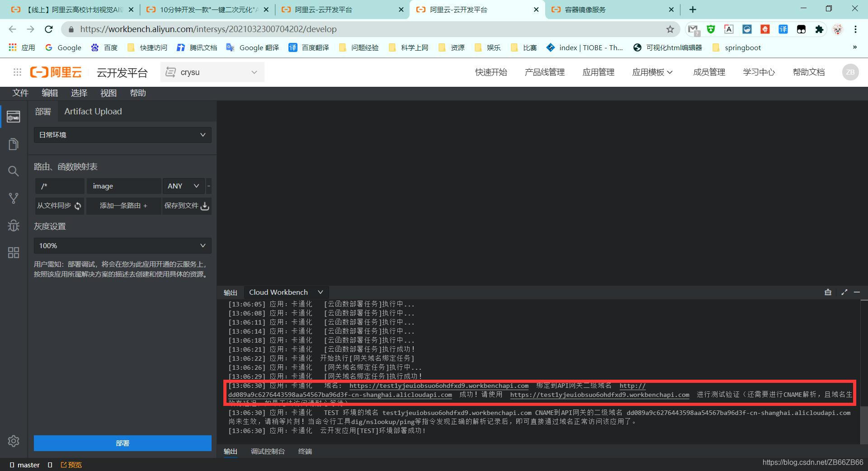Open the Chrome three-dot menu
This screenshot has height=471, width=868.
(855, 29)
